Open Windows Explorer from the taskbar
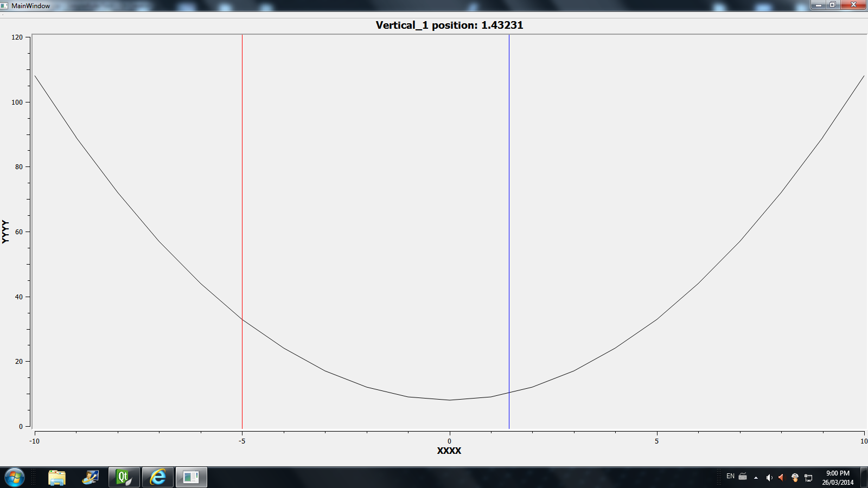Viewport: 868px width, 488px height. [x=57, y=477]
